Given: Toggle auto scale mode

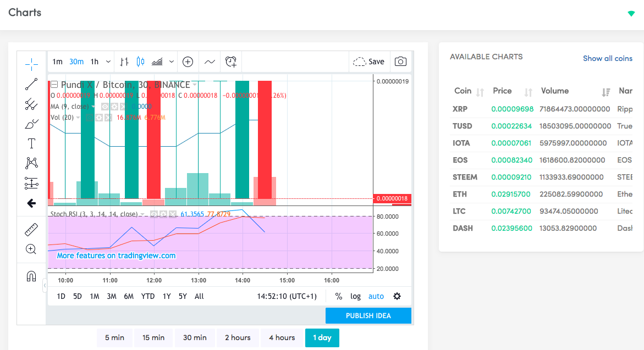Looking at the screenshot, I should [x=376, y=296].
